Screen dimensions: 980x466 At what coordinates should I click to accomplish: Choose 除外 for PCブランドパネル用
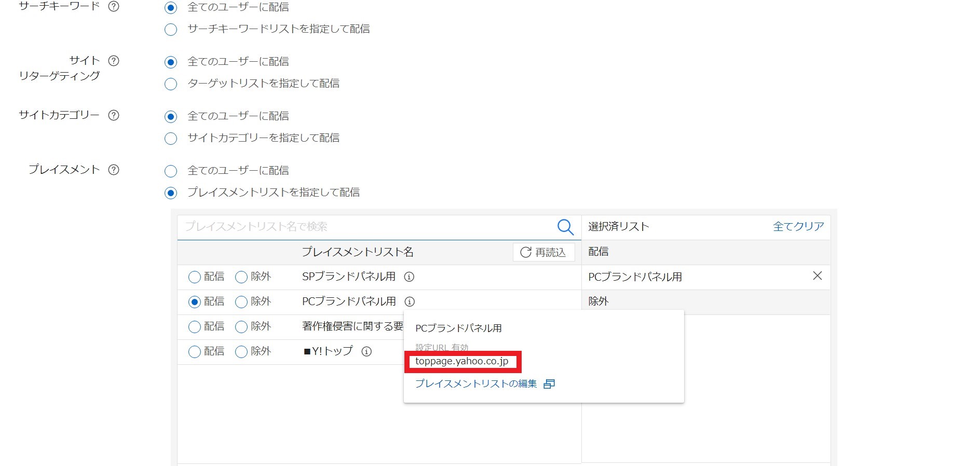(241, 302)
